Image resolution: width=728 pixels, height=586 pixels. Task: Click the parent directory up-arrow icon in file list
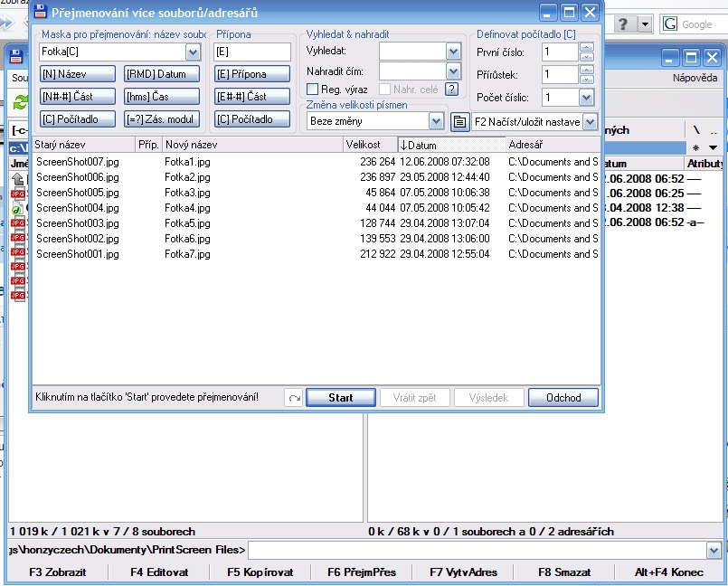point(17,178)
